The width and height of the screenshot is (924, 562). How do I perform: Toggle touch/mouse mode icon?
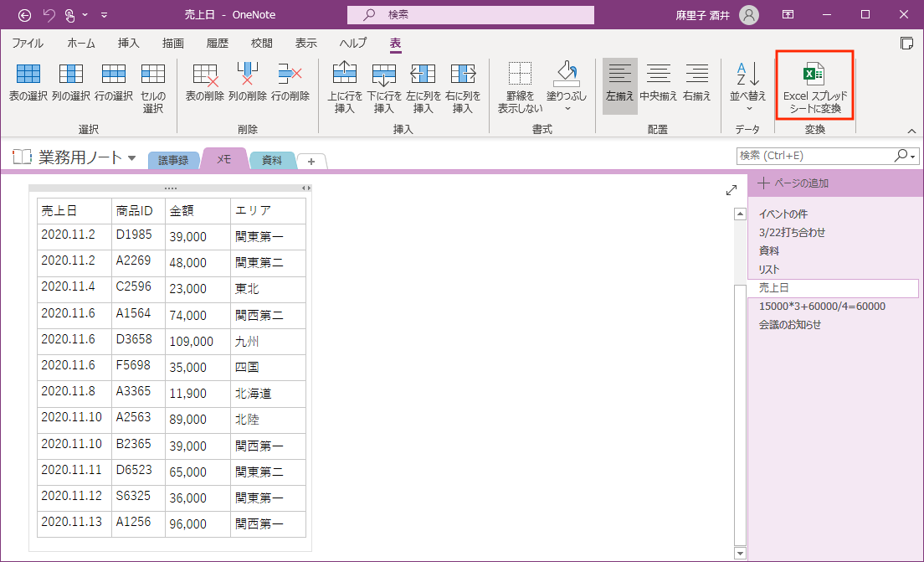(70, 15)
